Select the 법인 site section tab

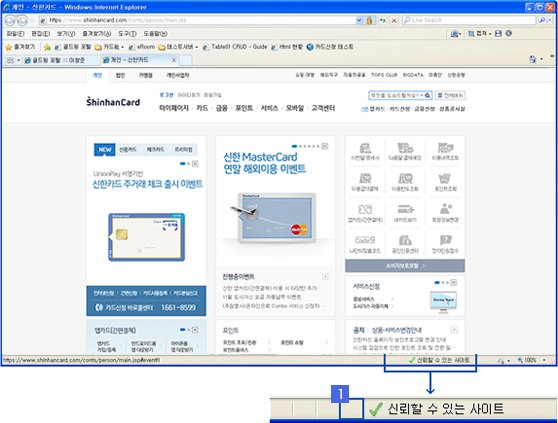120,75
